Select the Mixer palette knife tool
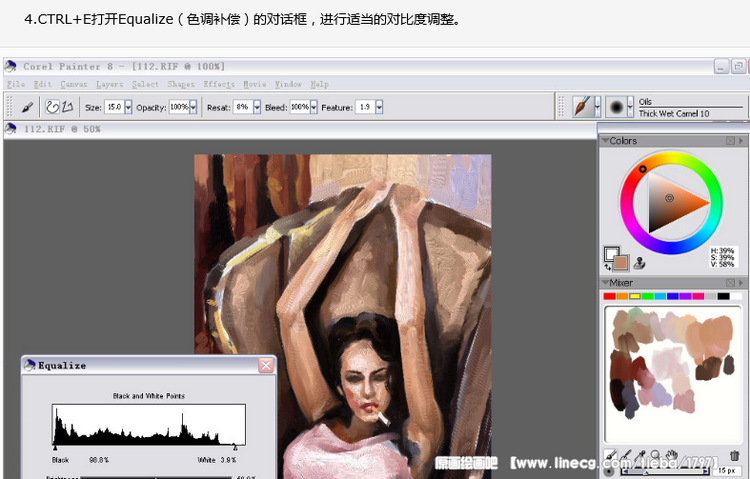Viewport: 750px width, 479px height. pos(626,455)
